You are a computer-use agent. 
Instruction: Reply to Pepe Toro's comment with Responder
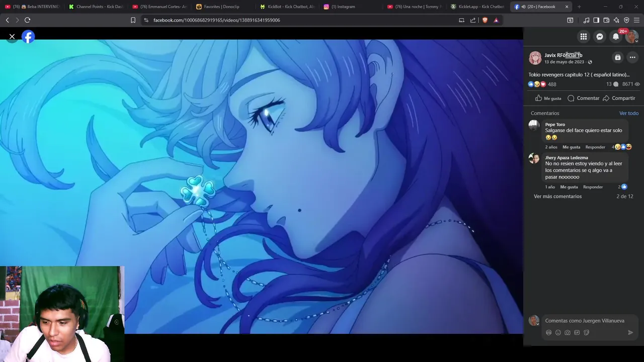coord(595,147)
